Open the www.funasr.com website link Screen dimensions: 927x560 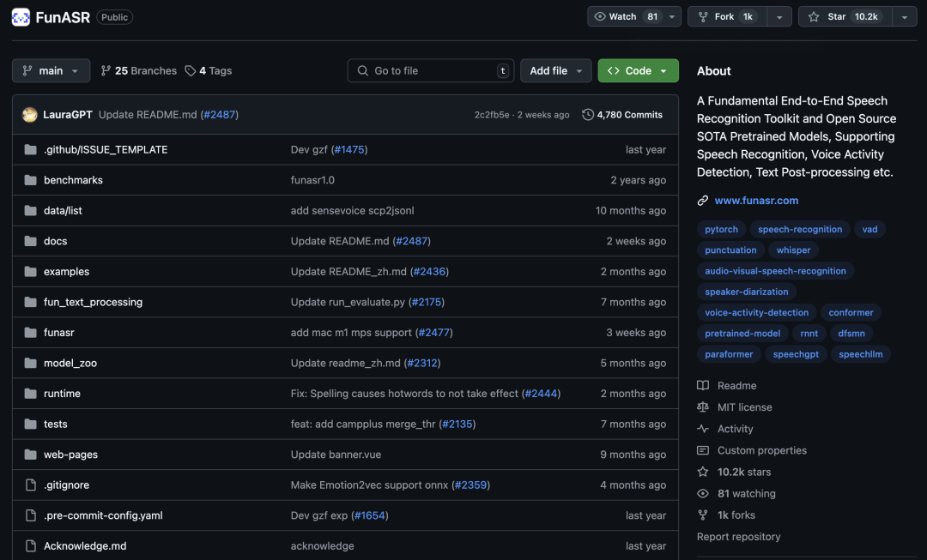(756, 201)
